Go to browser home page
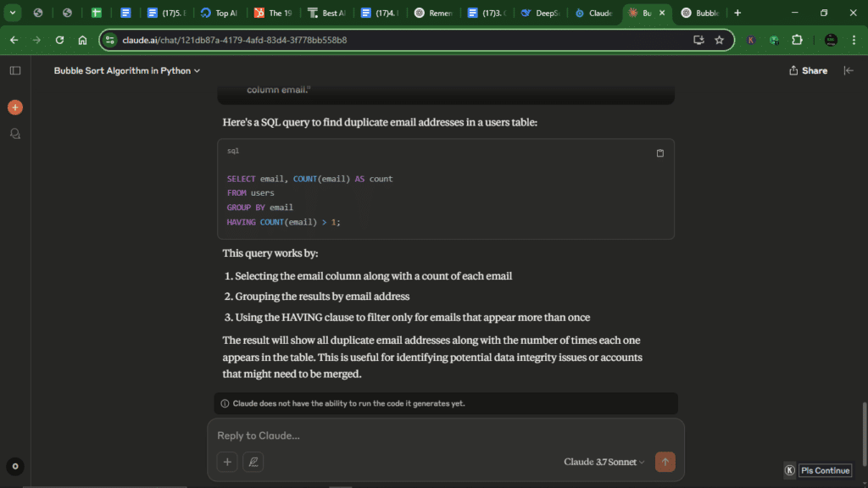Image resolution: width=868 pixels, height=488 pixels. (x=81, y=40)
